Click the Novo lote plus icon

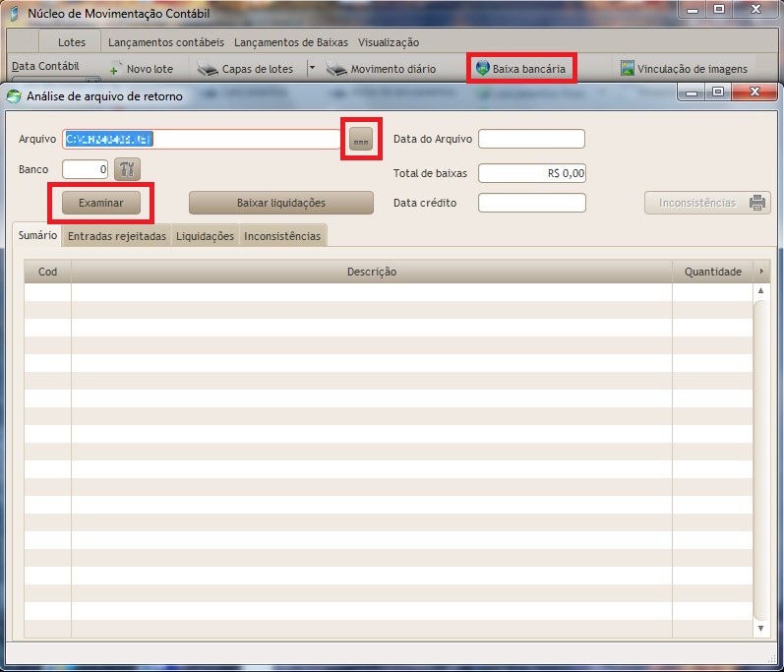point(115,70)
